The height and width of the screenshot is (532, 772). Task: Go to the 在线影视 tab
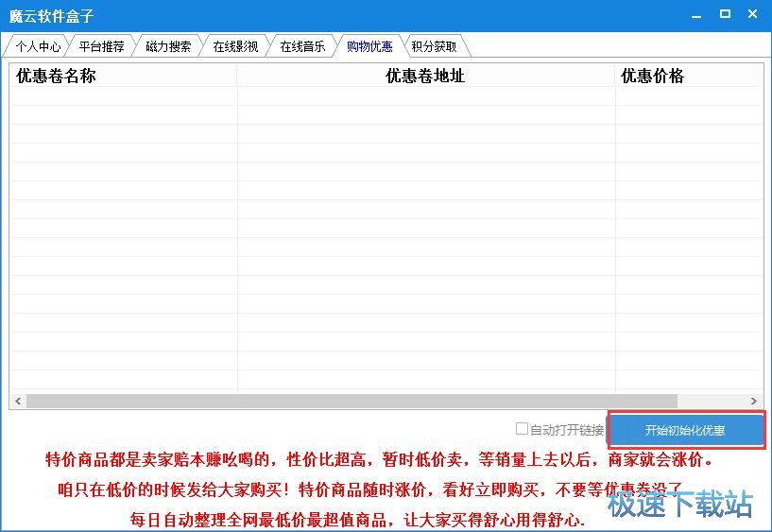(x=235, y=46)
